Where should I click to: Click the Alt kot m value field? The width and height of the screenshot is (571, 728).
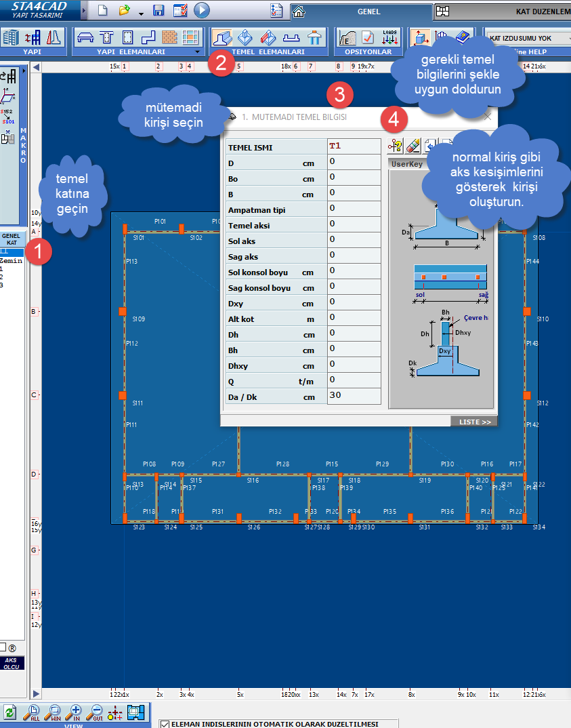point(354,318)
